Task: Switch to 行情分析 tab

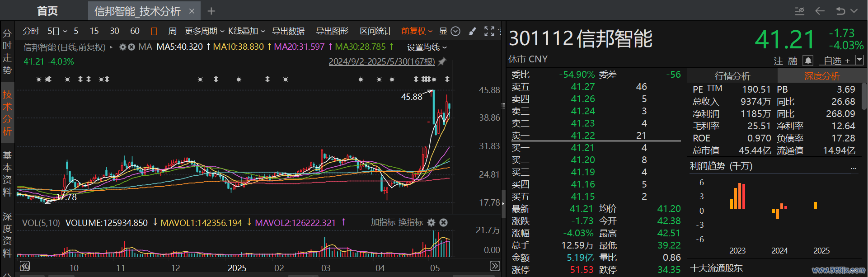Action: (x=732, y=76)
